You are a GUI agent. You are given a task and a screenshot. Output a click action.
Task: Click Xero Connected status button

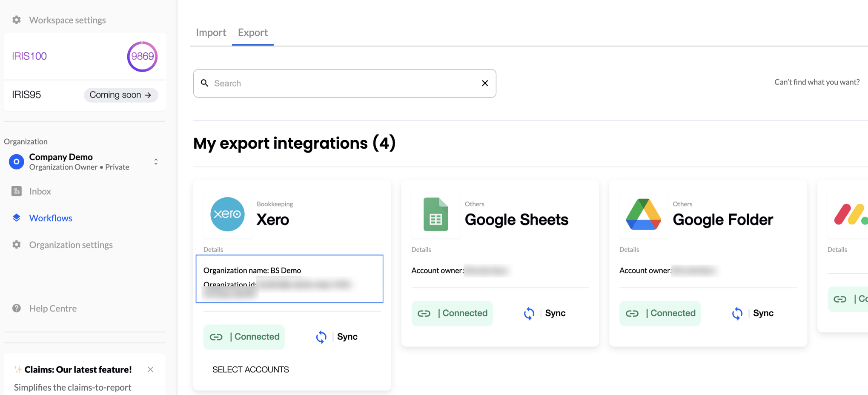pyautogui.click(x=244, y=337)
